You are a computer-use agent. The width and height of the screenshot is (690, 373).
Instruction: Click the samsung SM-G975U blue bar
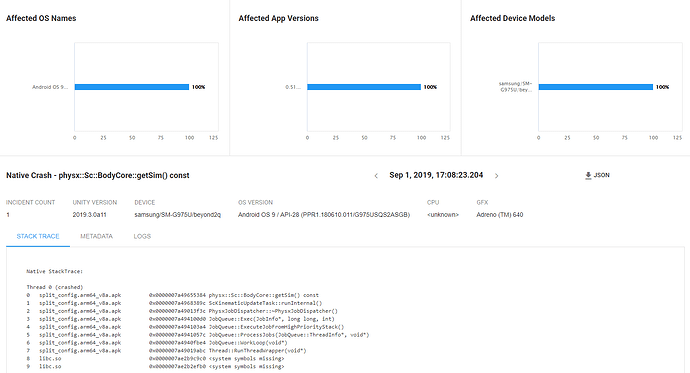pos(595,87)
